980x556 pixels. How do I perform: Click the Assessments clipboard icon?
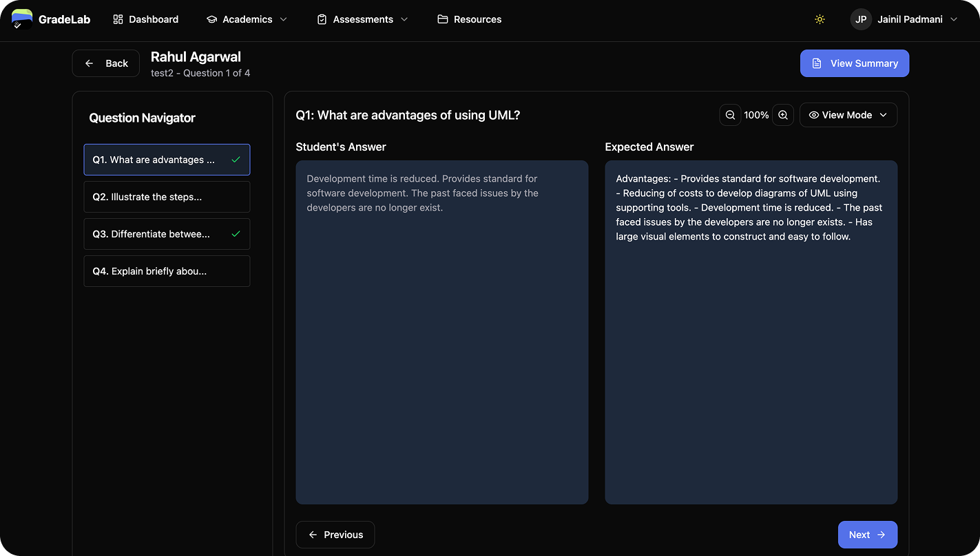tap(322, 19)
